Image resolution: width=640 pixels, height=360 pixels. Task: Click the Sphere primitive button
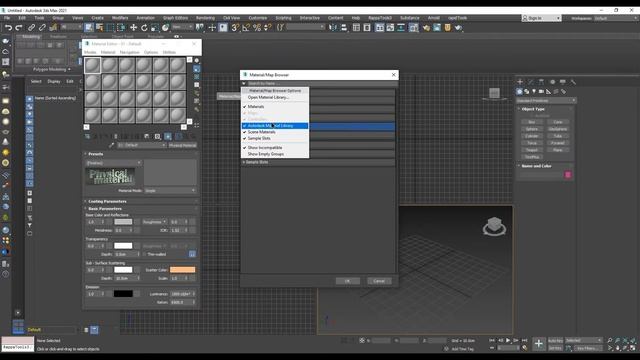532,129
